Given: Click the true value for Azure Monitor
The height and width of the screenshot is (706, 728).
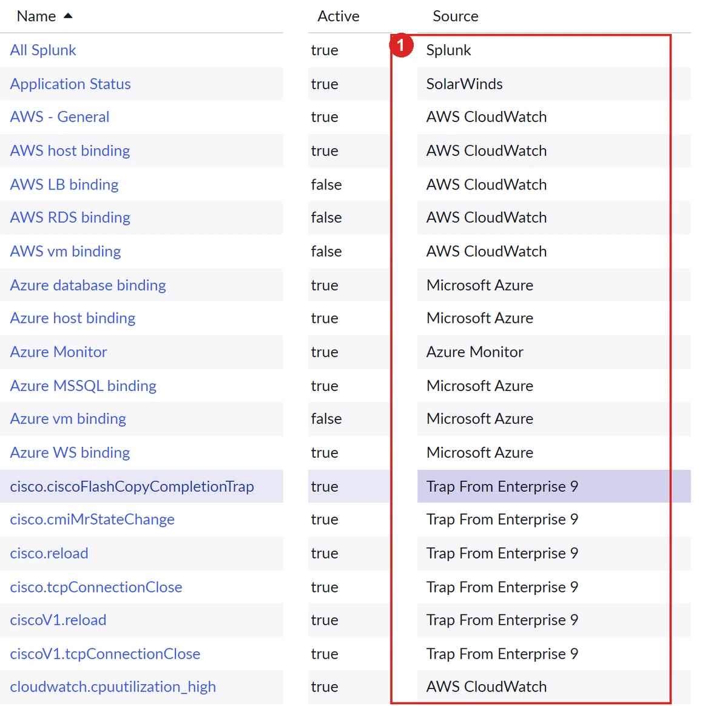Looking at the screenshot, I should pos(325,352).
